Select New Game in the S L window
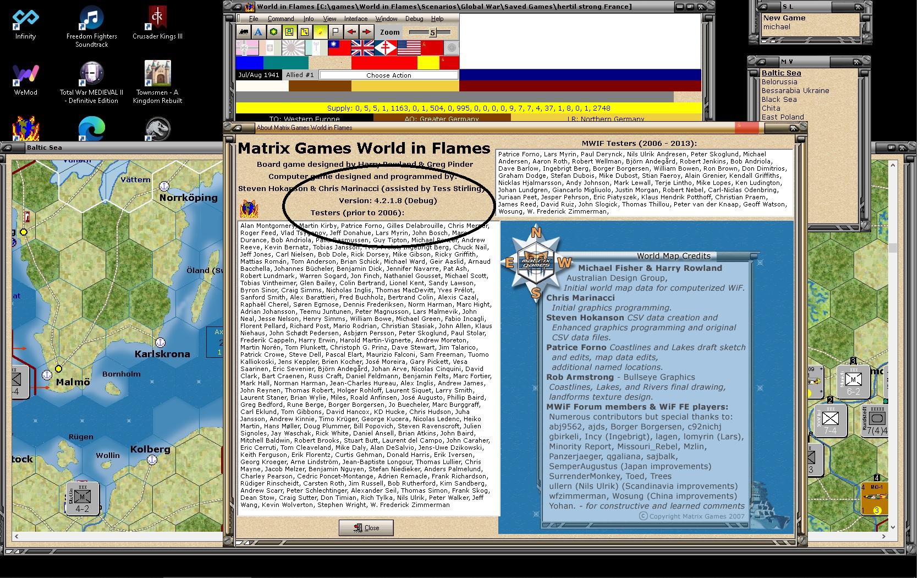924x578 pixels. tap(784, 18)
